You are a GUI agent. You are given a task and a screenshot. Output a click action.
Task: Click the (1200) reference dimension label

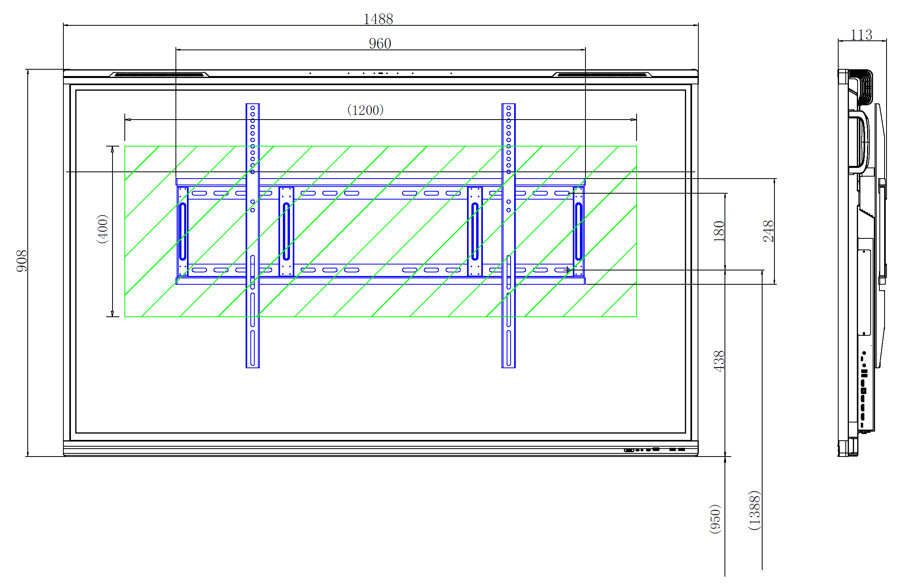(x=365, y=110)
